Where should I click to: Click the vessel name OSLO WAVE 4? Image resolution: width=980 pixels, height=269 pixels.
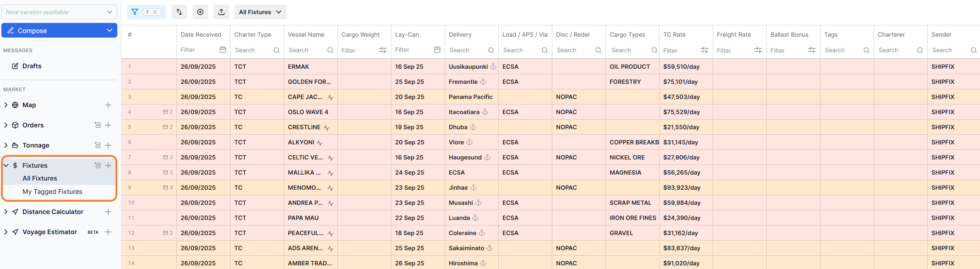pyautogui.click(x=308, y=112)
